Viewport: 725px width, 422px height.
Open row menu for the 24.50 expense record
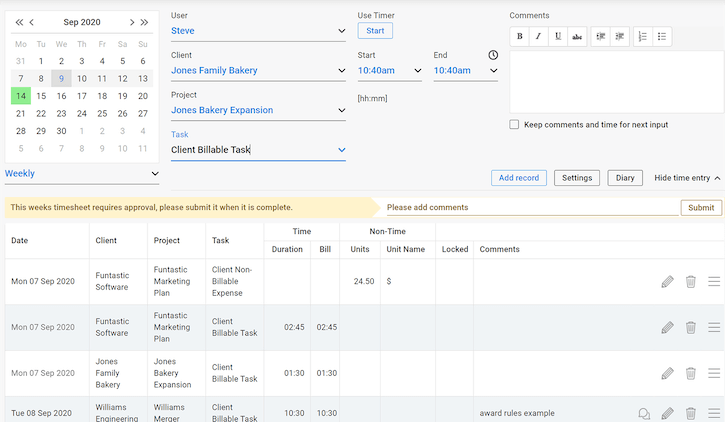click(x=714, y=281)
